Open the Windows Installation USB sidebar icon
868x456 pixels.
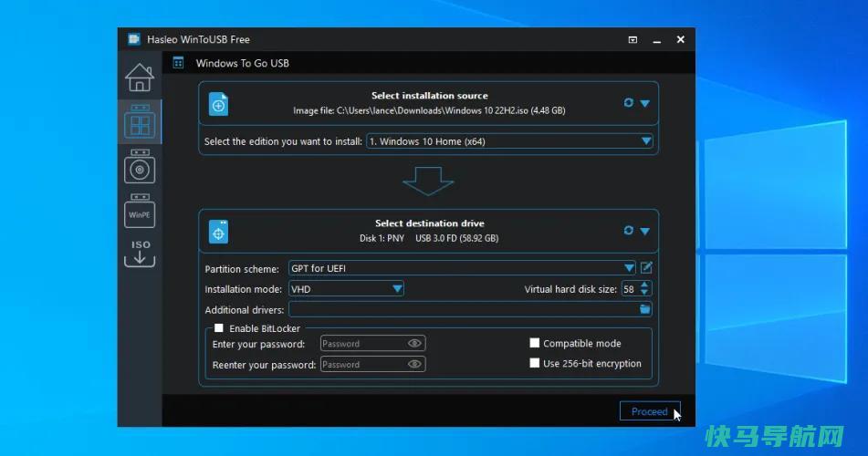[140, 167]
